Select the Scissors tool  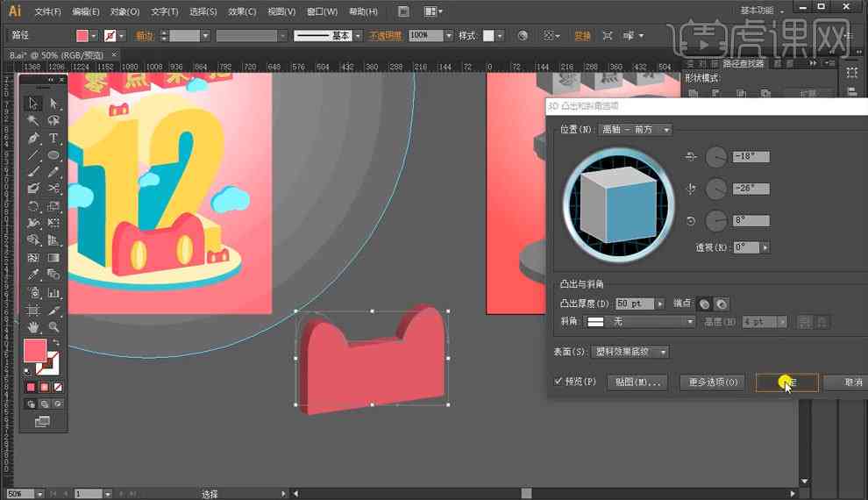[53, 189]
